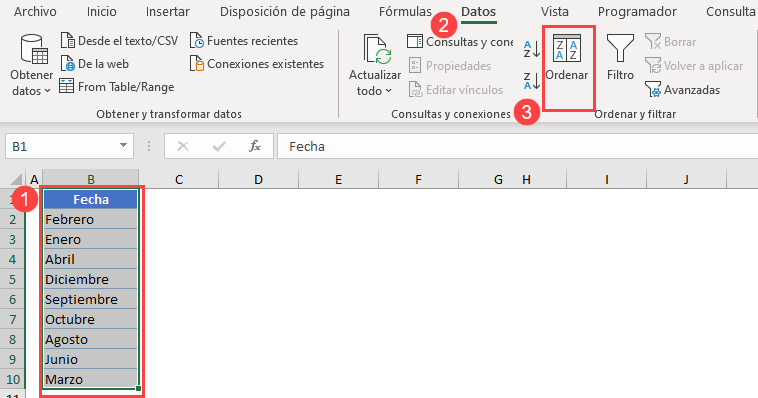Click the Diciembre cell
The image size is (758, 398).
click(x=90, y=280)
